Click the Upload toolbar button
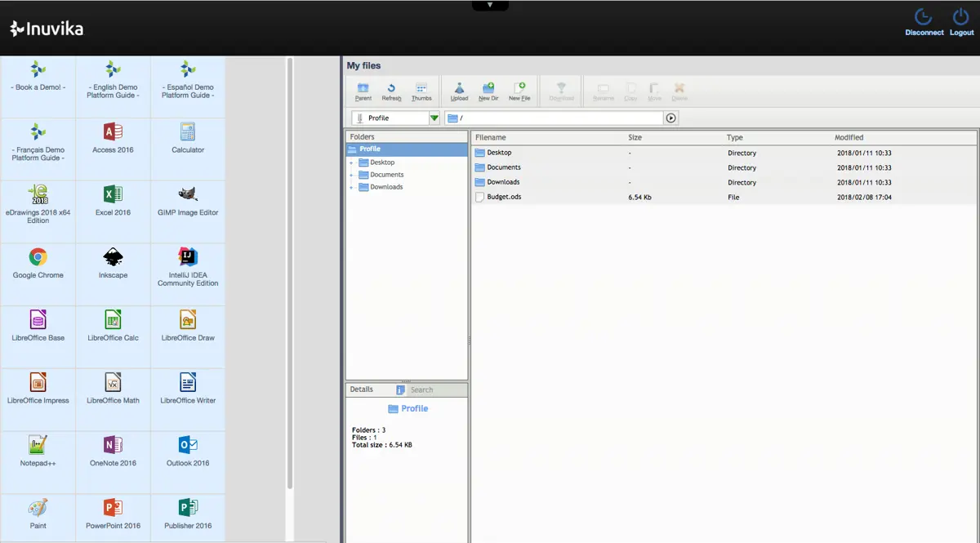980x543 pixels. tap(459, 91)
